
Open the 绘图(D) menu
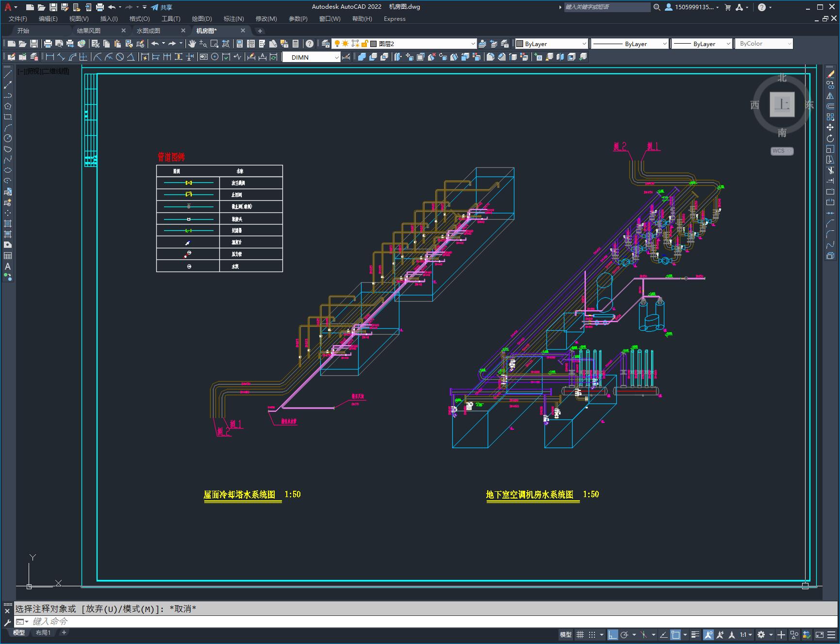(x=202, y=18)
